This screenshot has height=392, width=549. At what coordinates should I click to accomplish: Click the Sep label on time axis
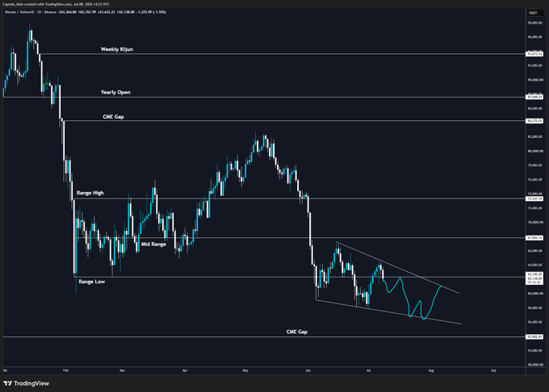pos(493,370)
